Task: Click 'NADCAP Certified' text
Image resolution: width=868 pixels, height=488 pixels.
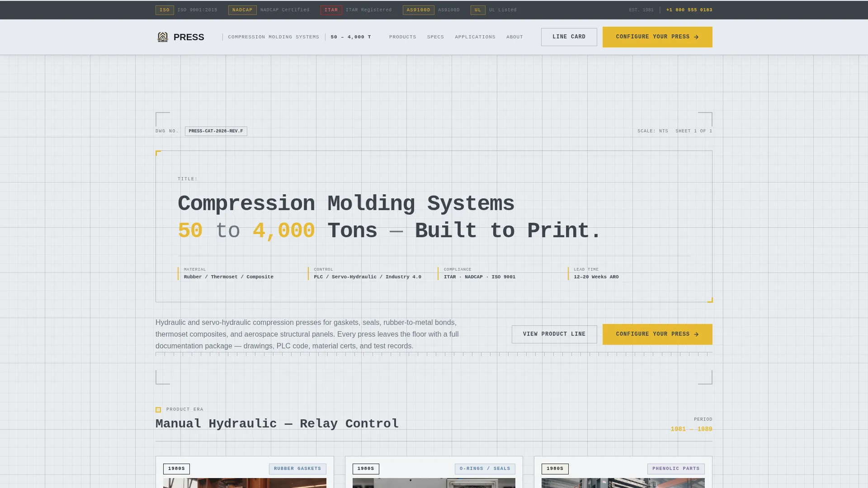Action: click(x=285, y=10)
